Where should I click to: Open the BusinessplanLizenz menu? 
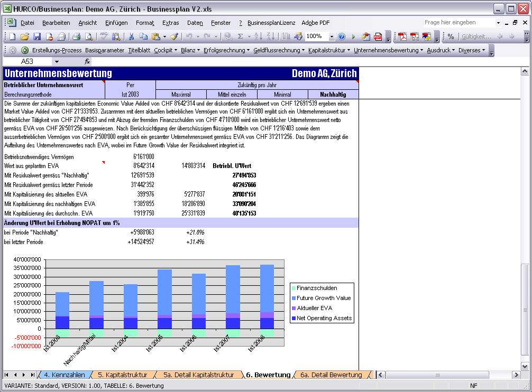271,23
